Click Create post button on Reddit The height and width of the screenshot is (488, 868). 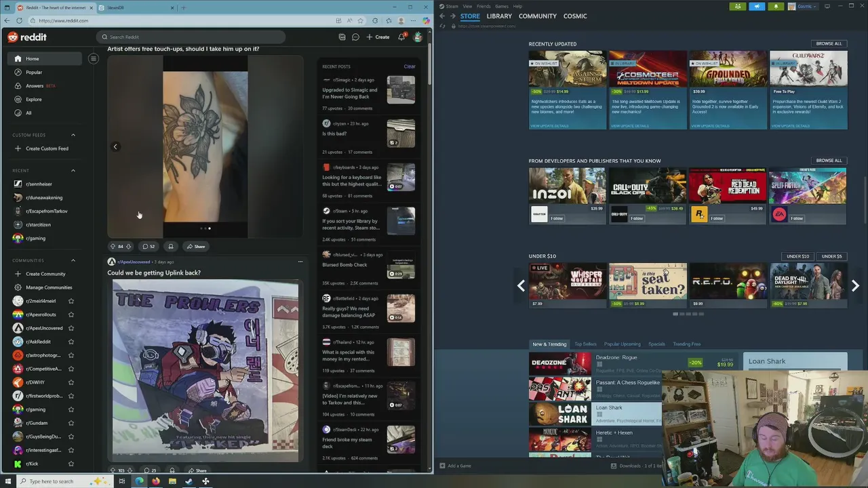[378, 37]
